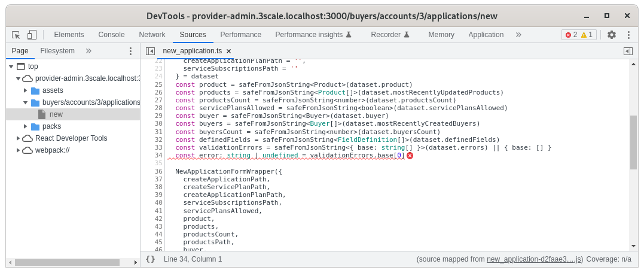The image size is (644, 273).
Task: Click the navigator scrollbar right arrow
Action: pyautogui.click(x=136, y=262)
